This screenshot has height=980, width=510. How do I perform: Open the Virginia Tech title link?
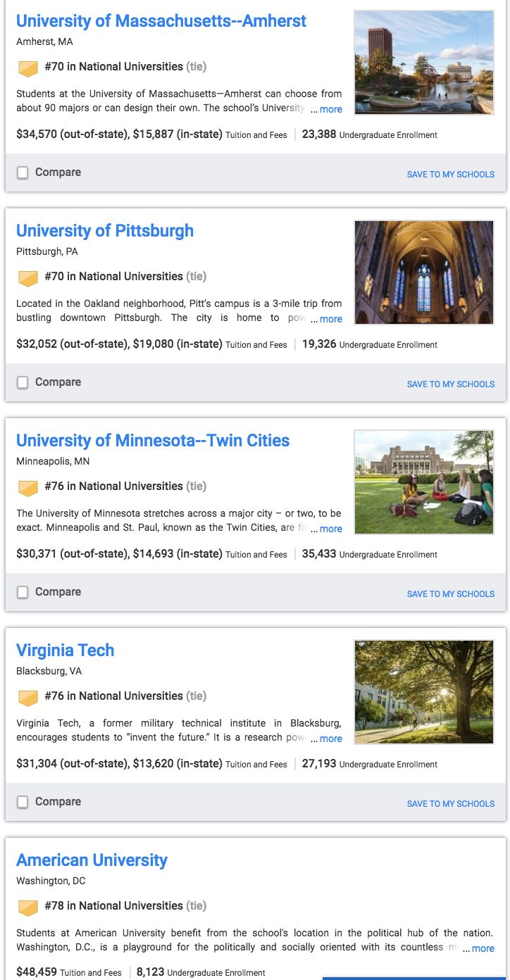[66, 651]
